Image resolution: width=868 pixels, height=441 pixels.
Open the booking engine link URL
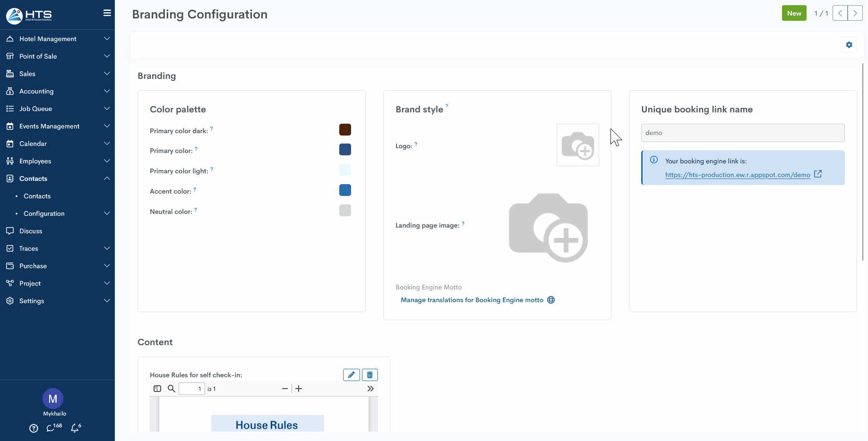(x=737, y=175)
